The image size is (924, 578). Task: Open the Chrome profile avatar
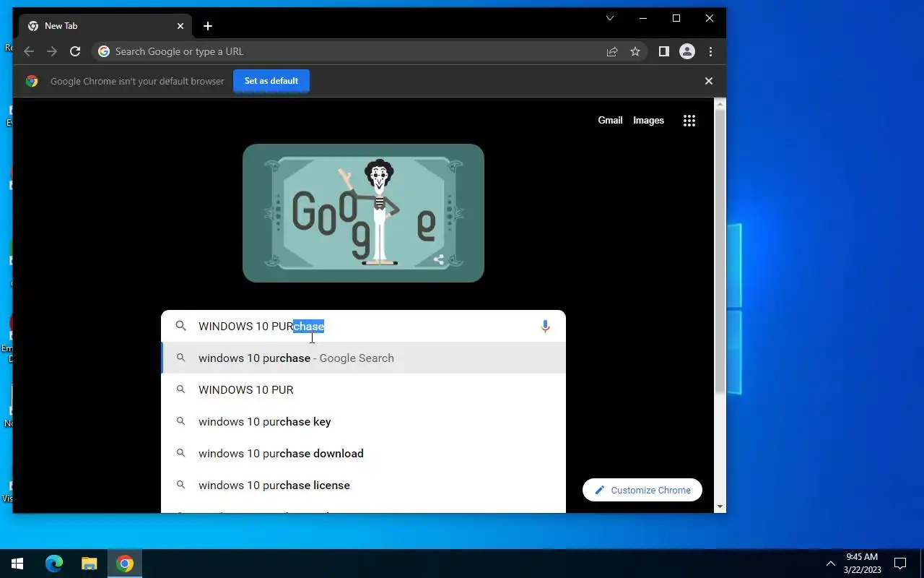click(x=687, y=51)
